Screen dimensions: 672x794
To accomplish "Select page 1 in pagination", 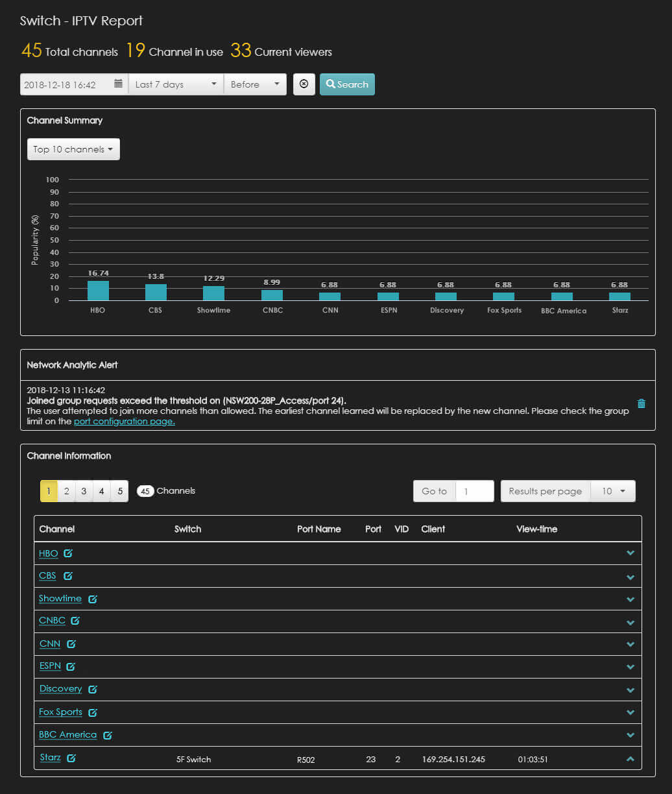I will tap(49, 491).
